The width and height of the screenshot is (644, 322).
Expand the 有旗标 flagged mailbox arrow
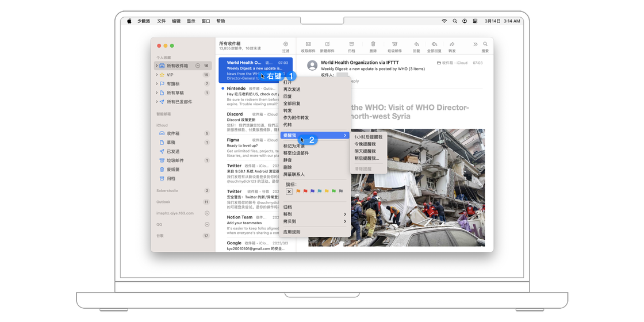click(156, 84)
